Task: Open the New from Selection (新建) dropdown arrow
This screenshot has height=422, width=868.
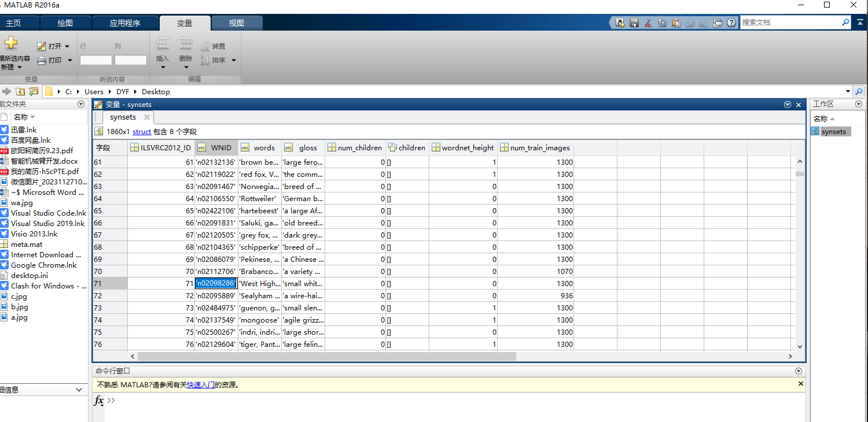Action: pyautogui.click(x=19, y=67)
